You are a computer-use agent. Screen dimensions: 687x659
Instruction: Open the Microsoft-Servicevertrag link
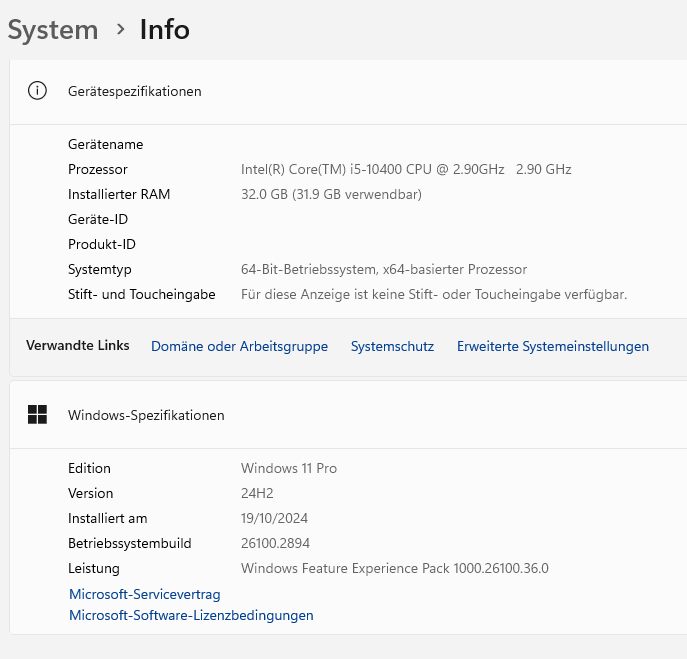pyautogui.click(x=144, y=594)
